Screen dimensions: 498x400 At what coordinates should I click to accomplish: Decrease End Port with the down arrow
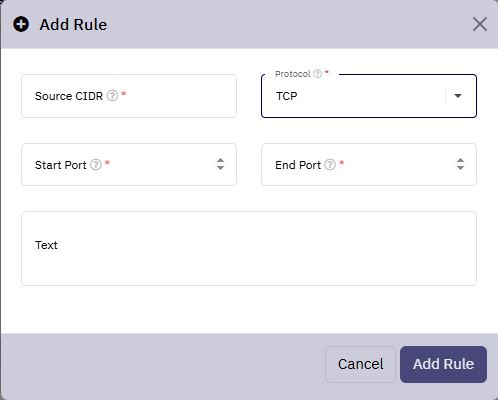point(460,168)
